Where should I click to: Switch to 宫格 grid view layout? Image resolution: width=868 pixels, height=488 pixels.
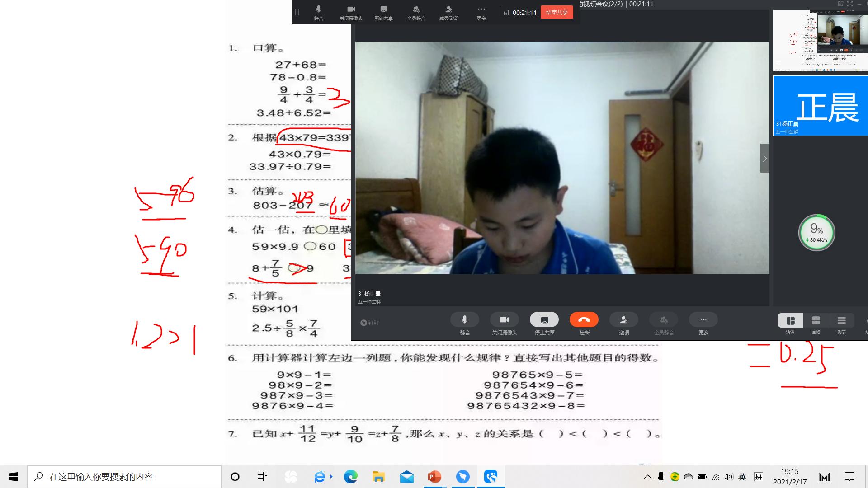tap(816, 321)
